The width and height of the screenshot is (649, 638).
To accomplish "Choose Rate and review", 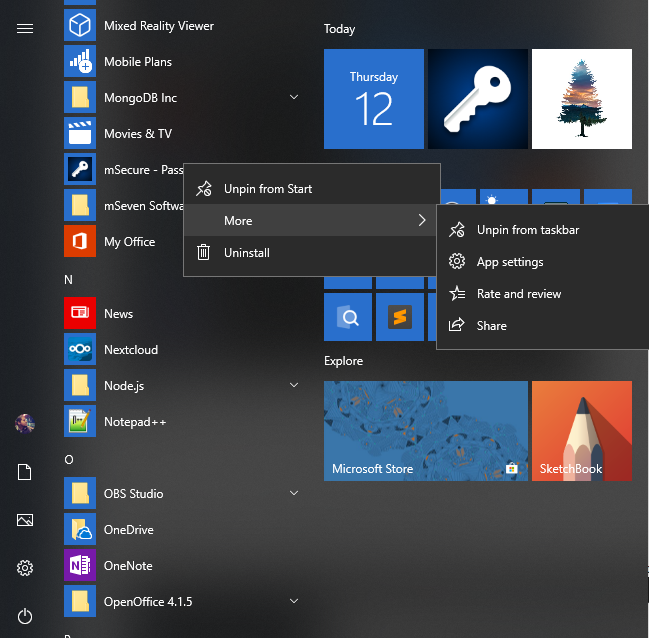I will [x=543, y=294].
